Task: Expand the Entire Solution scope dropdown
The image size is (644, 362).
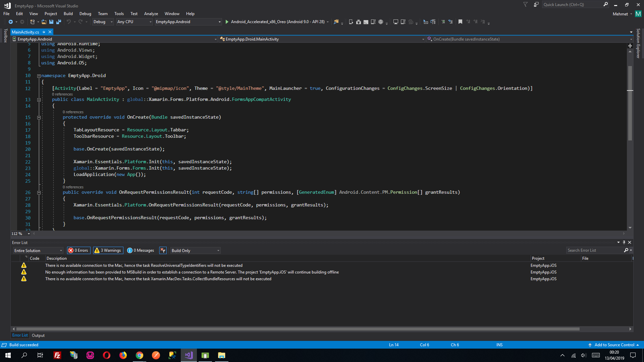Action: (38, 250)
